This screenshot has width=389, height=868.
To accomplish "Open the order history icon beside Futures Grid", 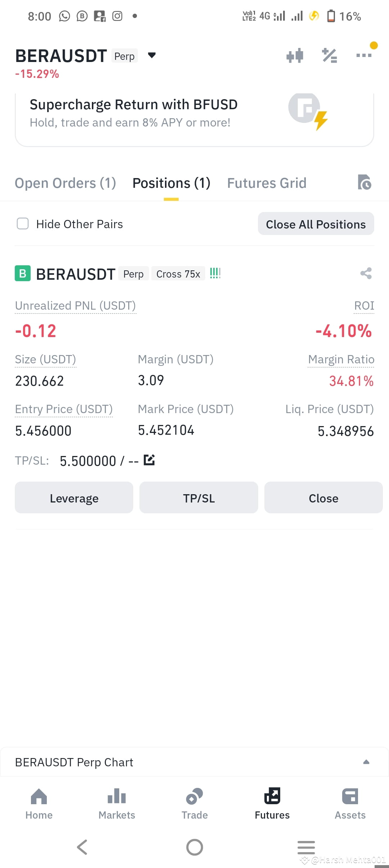I will pos(364,182).
